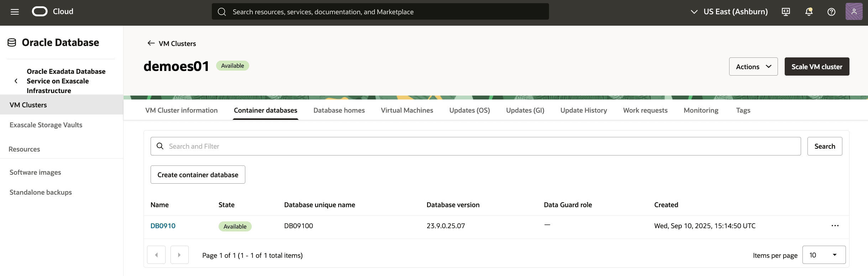Image resolution: width=868 pixels, height=276 pixels.
Task: Switch to Updates (GI) tab
Action: 525,110
